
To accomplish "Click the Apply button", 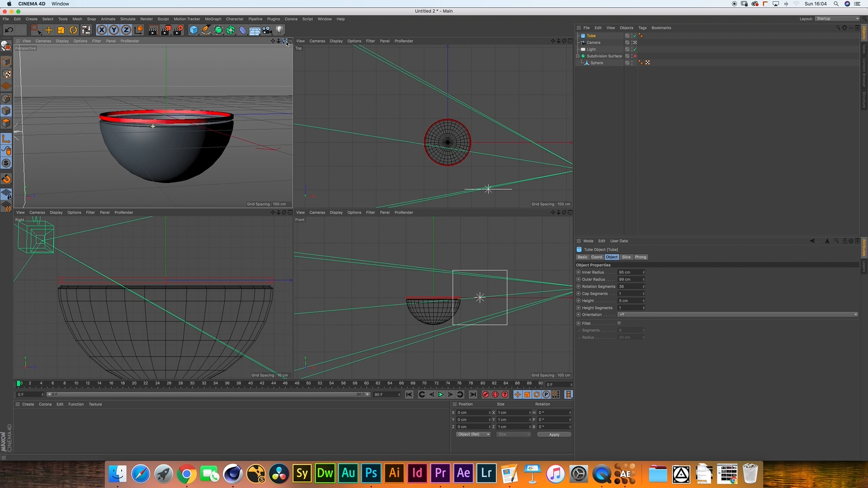I will (x=554, y=435).
